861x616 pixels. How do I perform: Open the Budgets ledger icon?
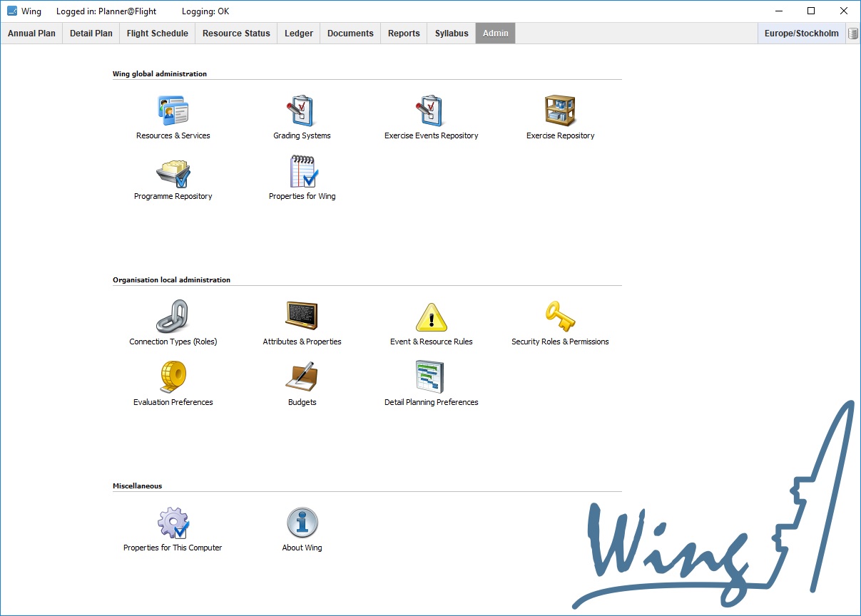(x=302, y=377)
